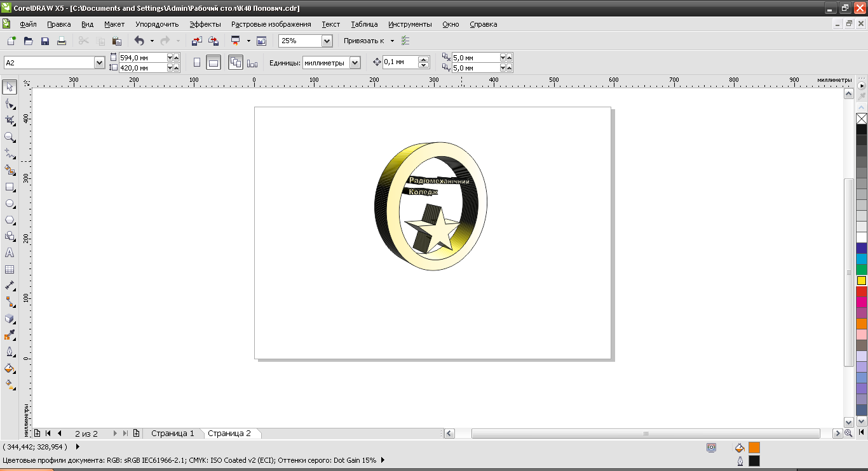Viewport: 868px width, 471px height.
Task: Select the Eyedropper tool
Action: (10, 335)
